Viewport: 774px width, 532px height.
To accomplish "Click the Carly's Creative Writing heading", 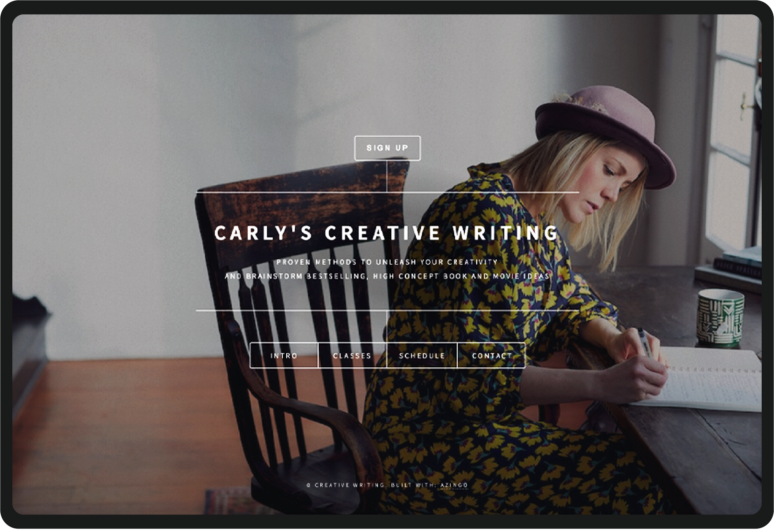I will 386,233.
